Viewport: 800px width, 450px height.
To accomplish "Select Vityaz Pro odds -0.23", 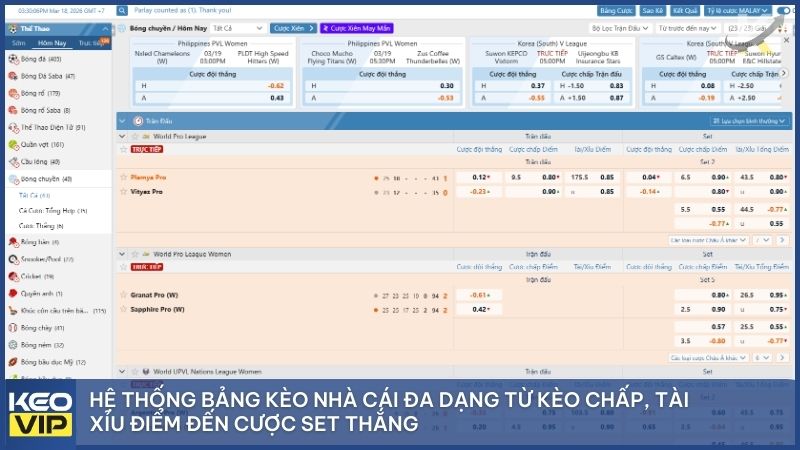I will point(479,192).
